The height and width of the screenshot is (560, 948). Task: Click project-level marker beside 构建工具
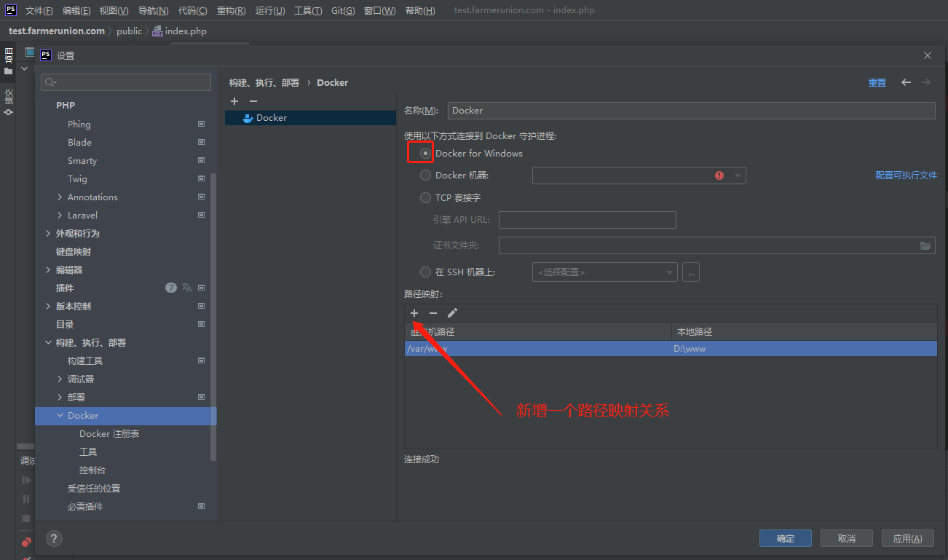click(x=202, y=361)
